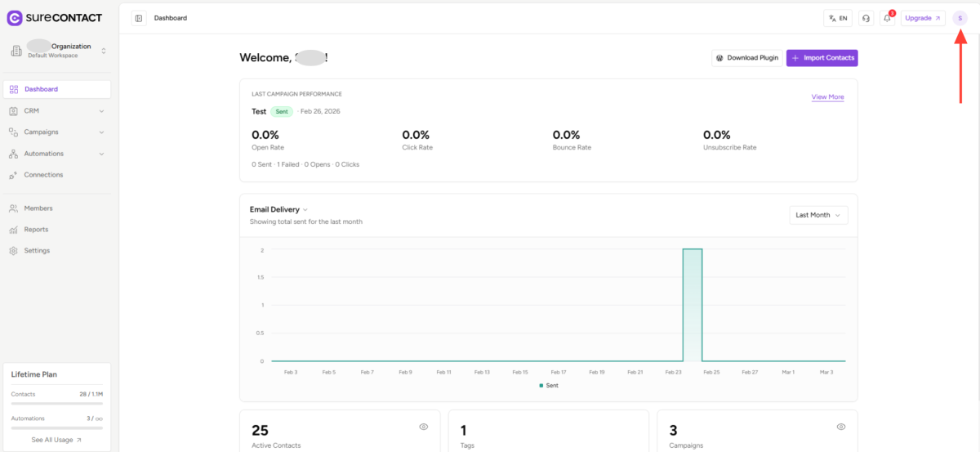
Task: Open the Last Month range dropdown
Action: point(817,215)
